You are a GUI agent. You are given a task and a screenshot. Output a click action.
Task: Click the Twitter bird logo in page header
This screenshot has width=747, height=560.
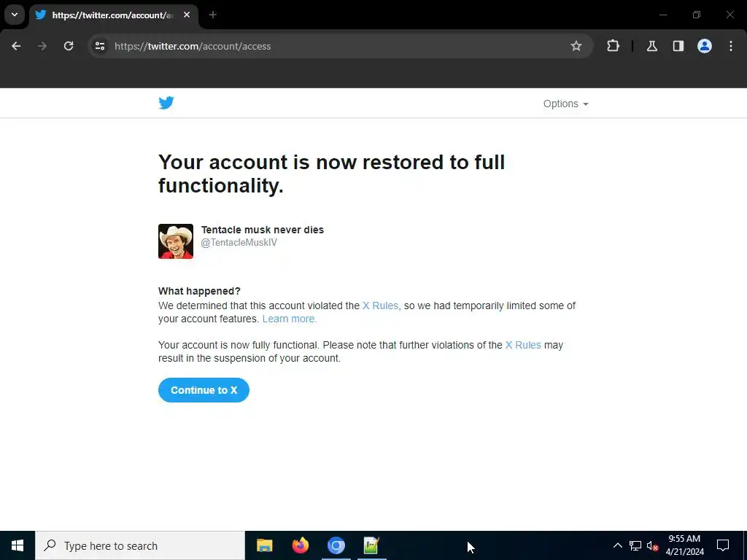pos(166,103)
